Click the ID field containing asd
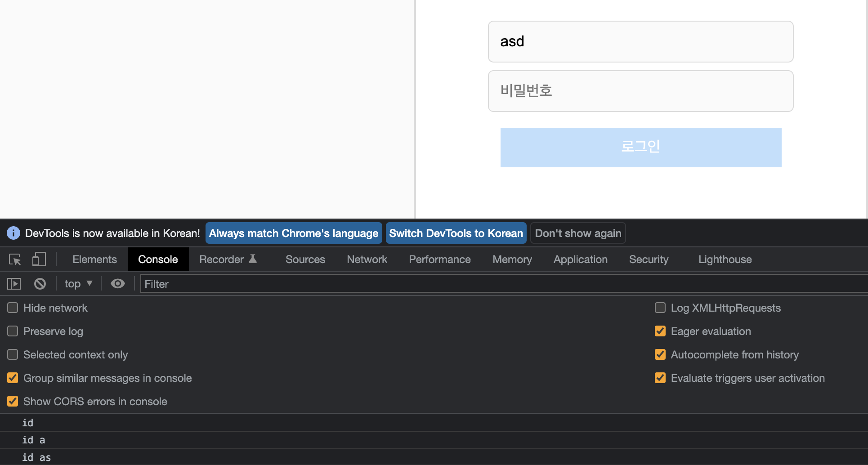The image size is (868, 465). tap(641, 41)
